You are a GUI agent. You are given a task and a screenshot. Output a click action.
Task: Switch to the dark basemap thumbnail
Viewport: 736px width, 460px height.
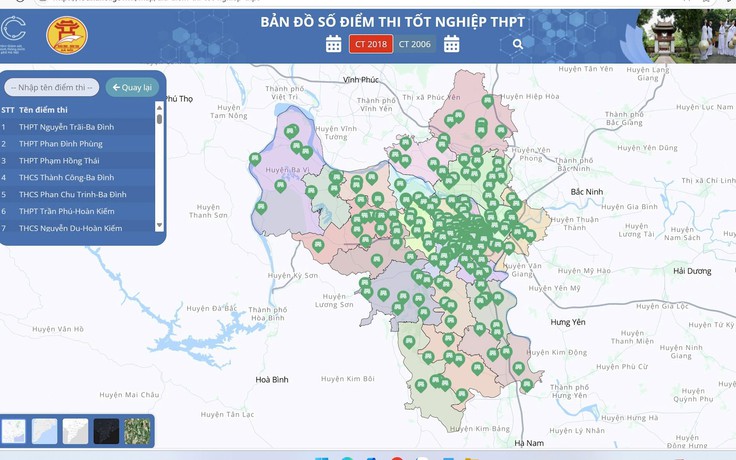[106, 431]
